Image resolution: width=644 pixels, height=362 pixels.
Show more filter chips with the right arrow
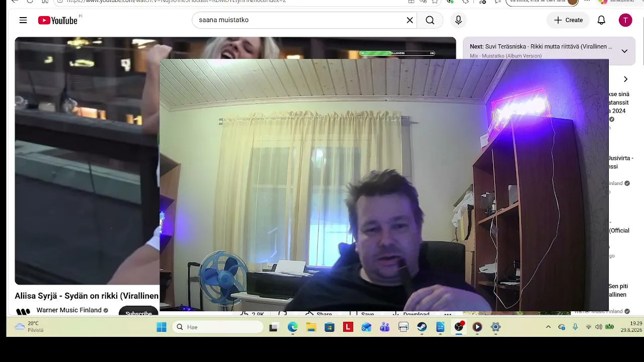(x=625, y=79)
